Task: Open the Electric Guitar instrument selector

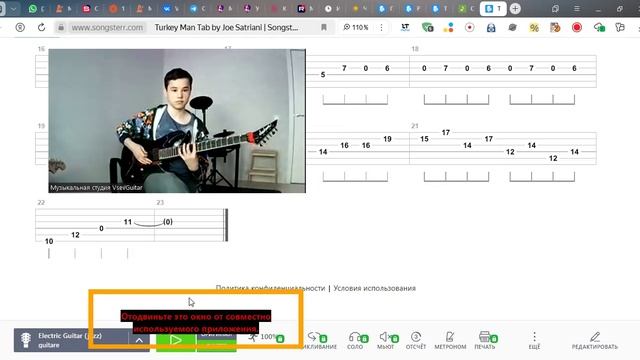Action: click(x=71, y=340)
